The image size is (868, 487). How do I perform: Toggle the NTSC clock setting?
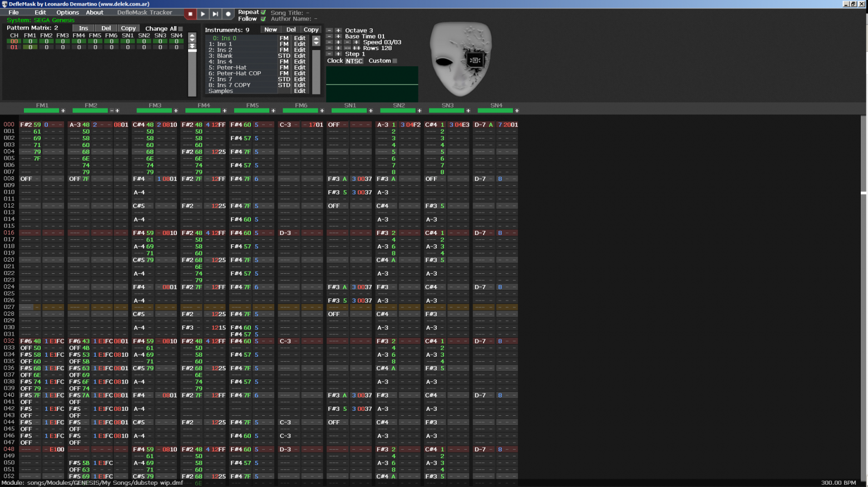pyautogui.click(x=354, y=61)
